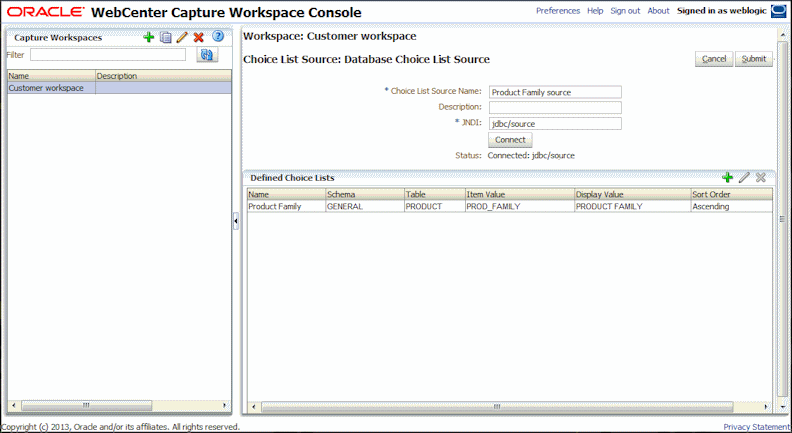Collapse the left pane splitter arrow
The height and width of the screenshot is (433, 792).
pyautogui.click(x=236, y=221)
